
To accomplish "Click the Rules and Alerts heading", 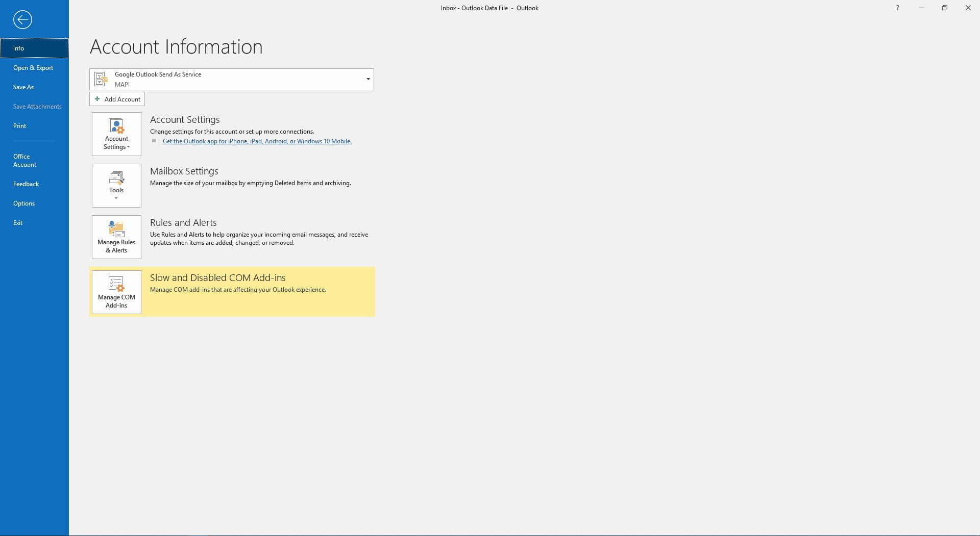I will 183,222.
